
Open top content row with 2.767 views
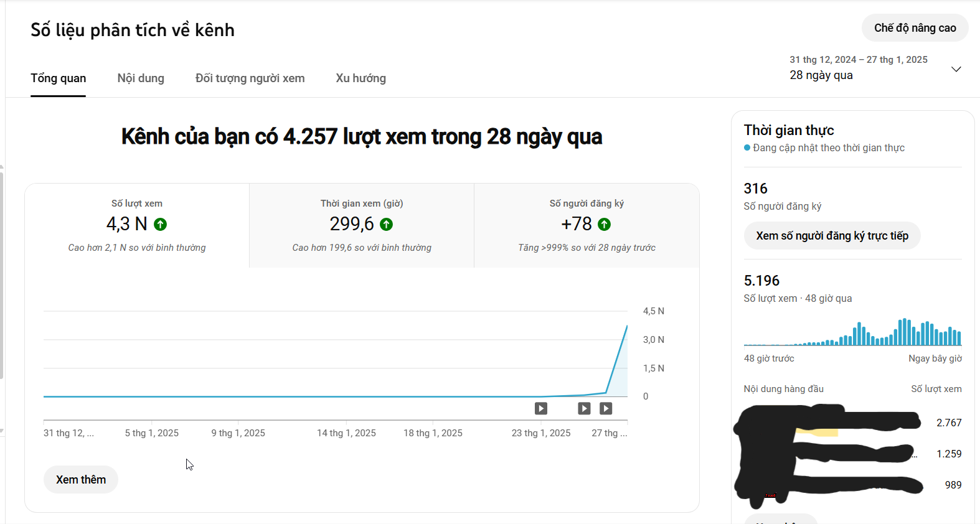click(847, 423)
